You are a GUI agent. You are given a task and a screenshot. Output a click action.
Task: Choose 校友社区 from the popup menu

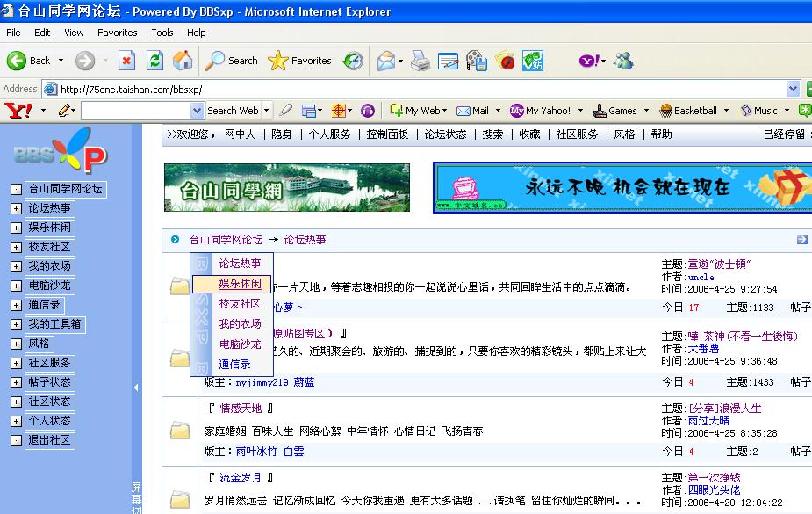tap(240, 304)
